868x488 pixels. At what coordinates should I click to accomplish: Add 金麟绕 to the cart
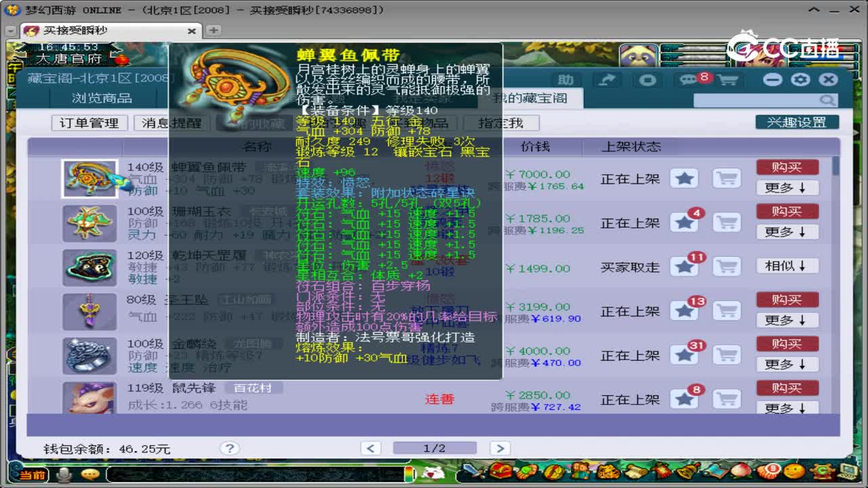[x=726, y=355]
